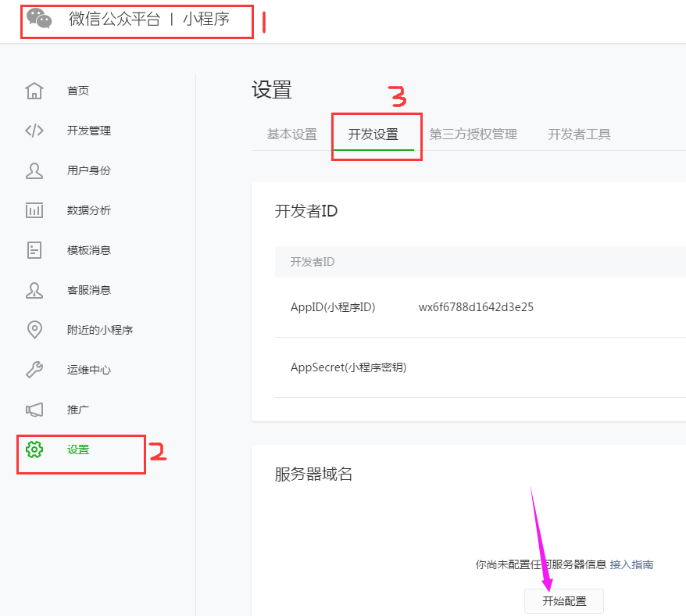Viewport: 686px width, 616px height.
Task: Click the WeChat logo icon in header
Action: (x=40, y=19)
